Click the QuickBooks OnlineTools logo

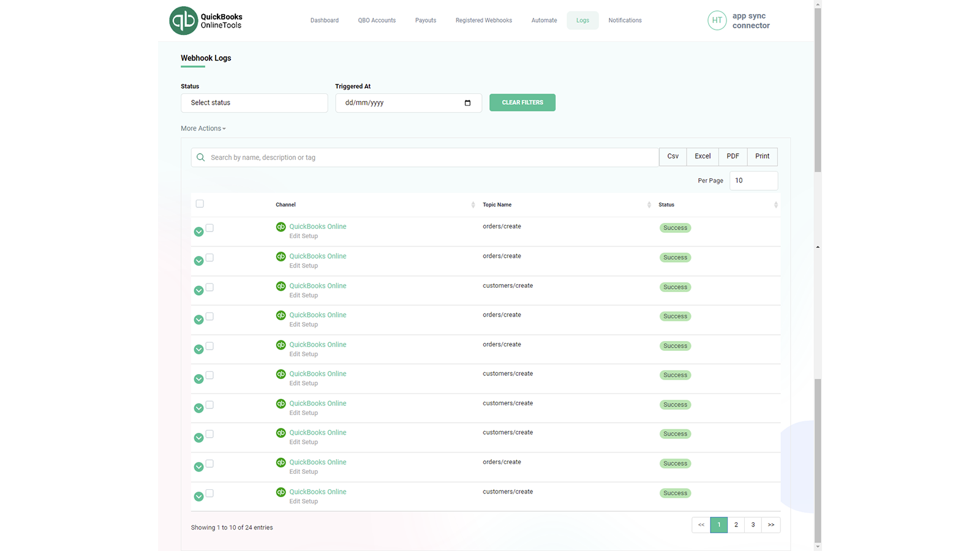(206, 20)
